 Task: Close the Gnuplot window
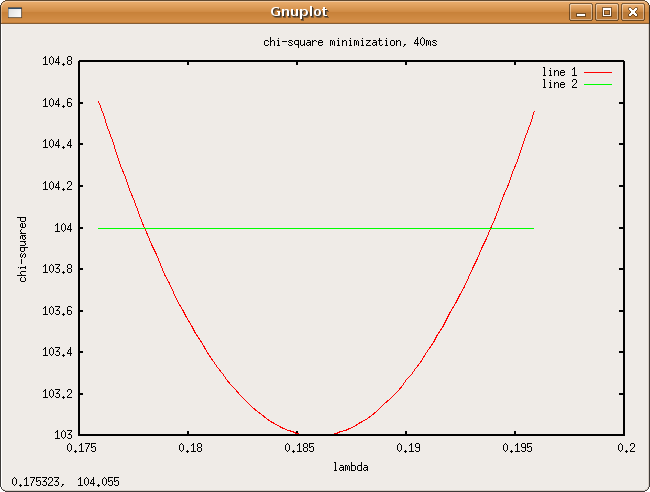pos(633,12)
